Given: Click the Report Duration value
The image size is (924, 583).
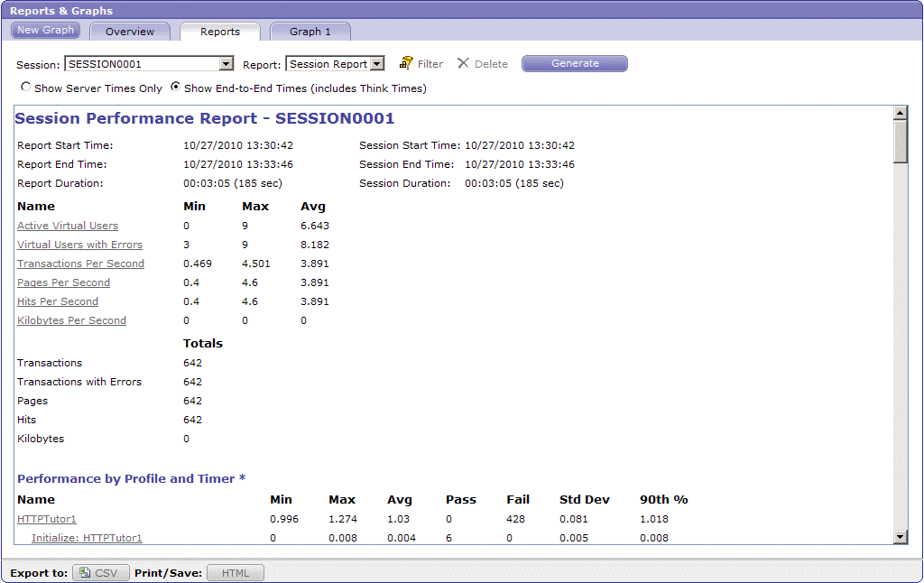Looking at the screenshot, I should point(233,183).
